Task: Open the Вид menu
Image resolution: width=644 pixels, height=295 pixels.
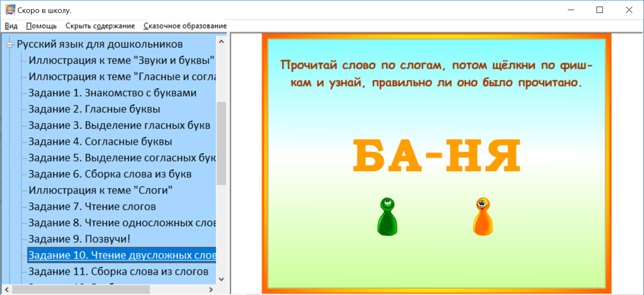Action: pyautogui.click(x=11, y=26)
